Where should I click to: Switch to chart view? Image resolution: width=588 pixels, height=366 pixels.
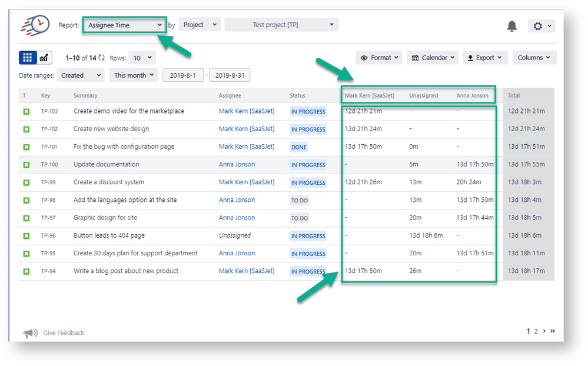[x=44, y=58]
